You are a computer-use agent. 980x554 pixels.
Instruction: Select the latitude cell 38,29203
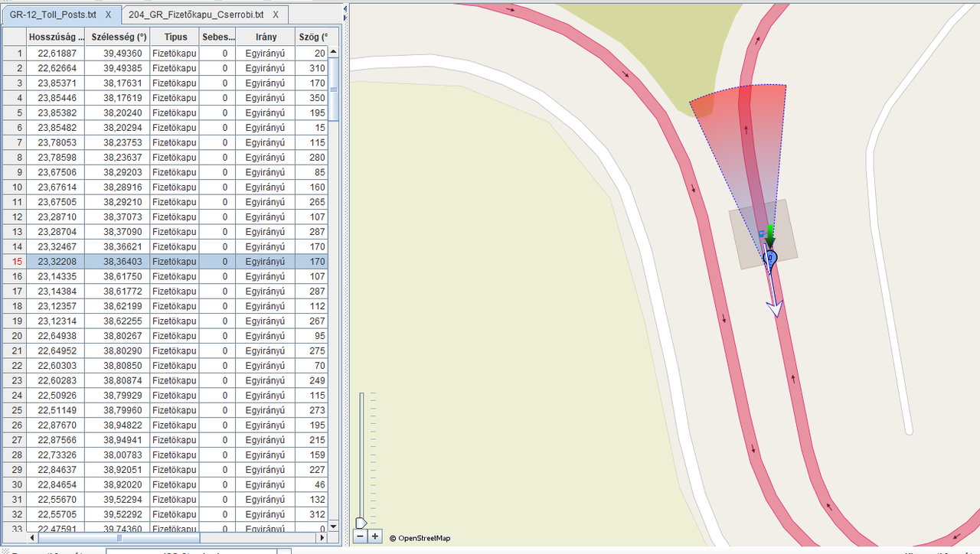[116, 172]
